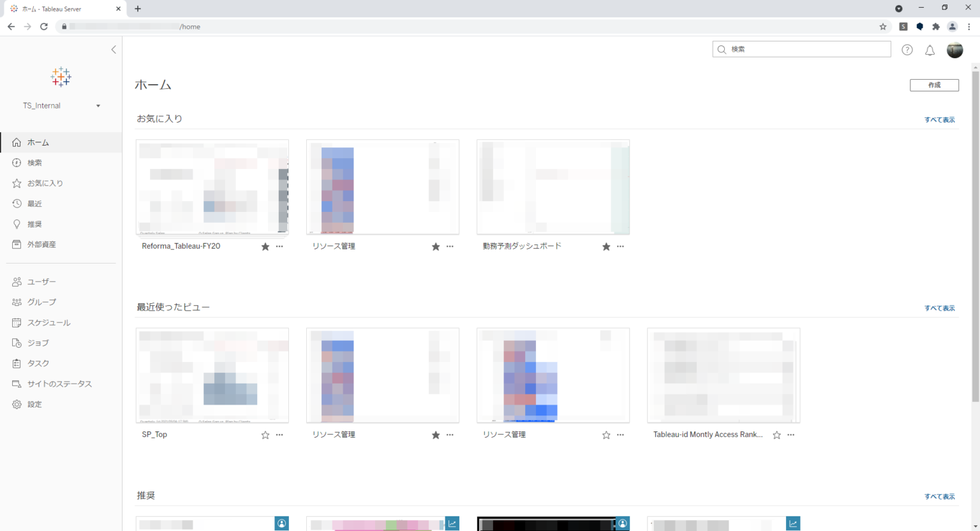
Task: Click the help question mark icon
Action: click(907, 50)
